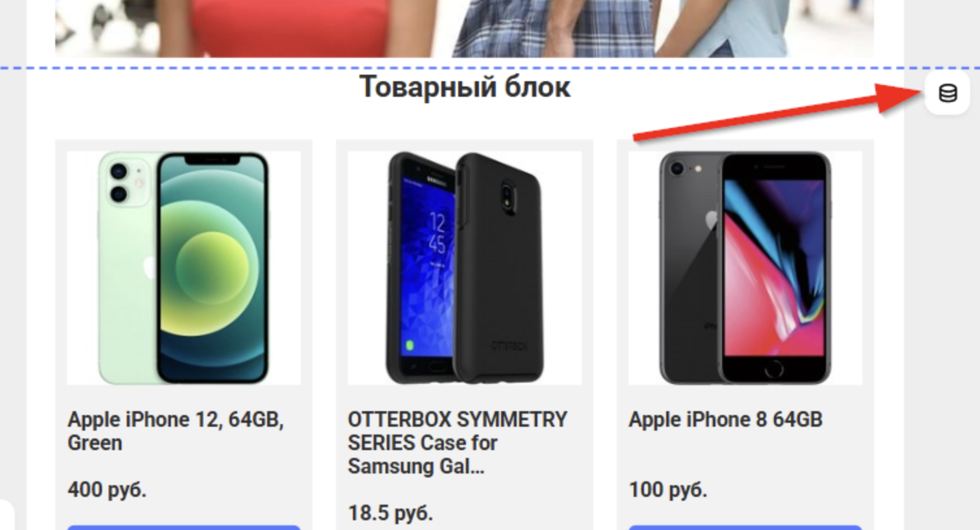980x530 pixels.
Task: Click the OTTERBOX SYMMETRY SERIES product title
Action: click(458, 442)
